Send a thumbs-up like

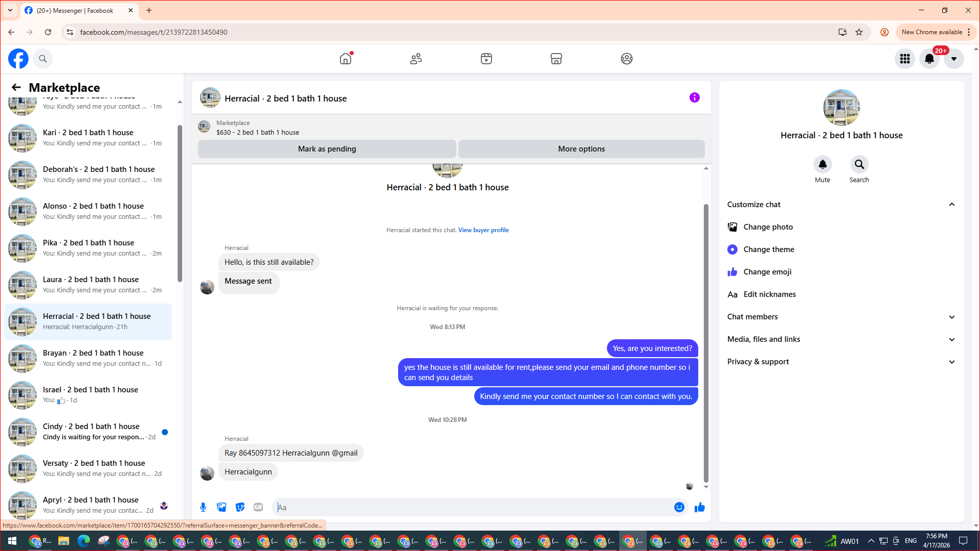(x=699, y=507)
